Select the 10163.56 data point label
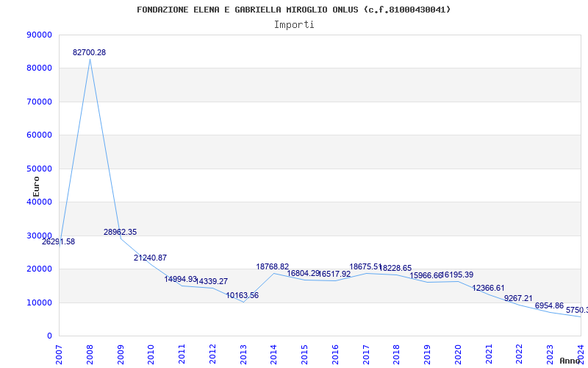This screenshot has width=588, height=368. pyautogui.click(x=243, y=296)
